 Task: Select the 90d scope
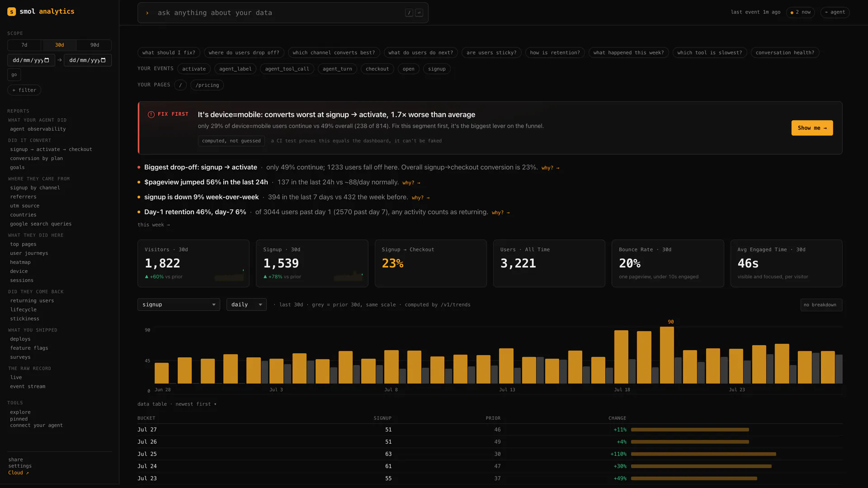point(94,45)
